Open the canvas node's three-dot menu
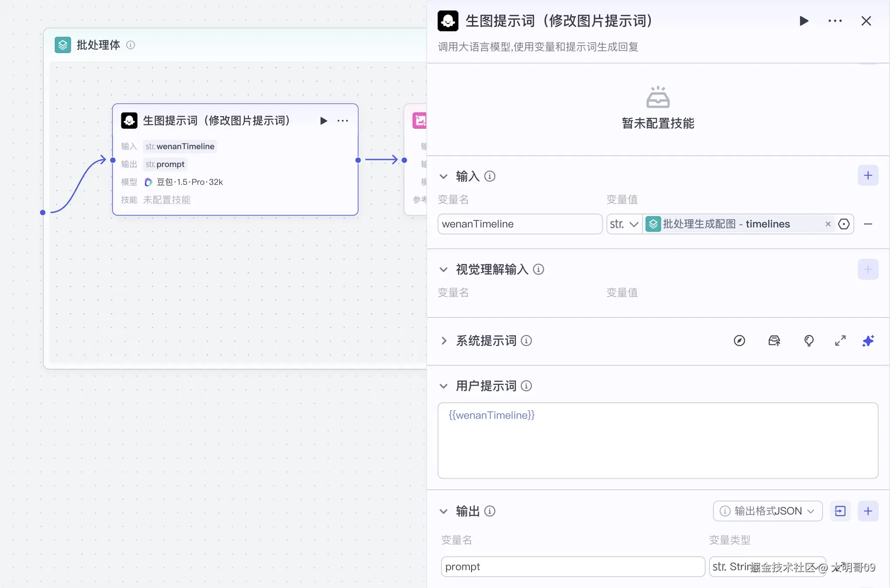The height and width of the screenshot is (588, 890). (343, 121)
